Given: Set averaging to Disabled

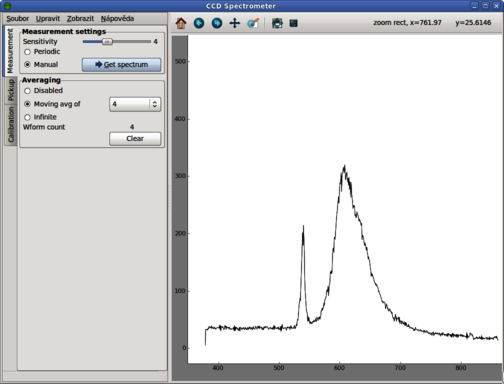Looking at the screenshot, I should click(x=43, y=91).
